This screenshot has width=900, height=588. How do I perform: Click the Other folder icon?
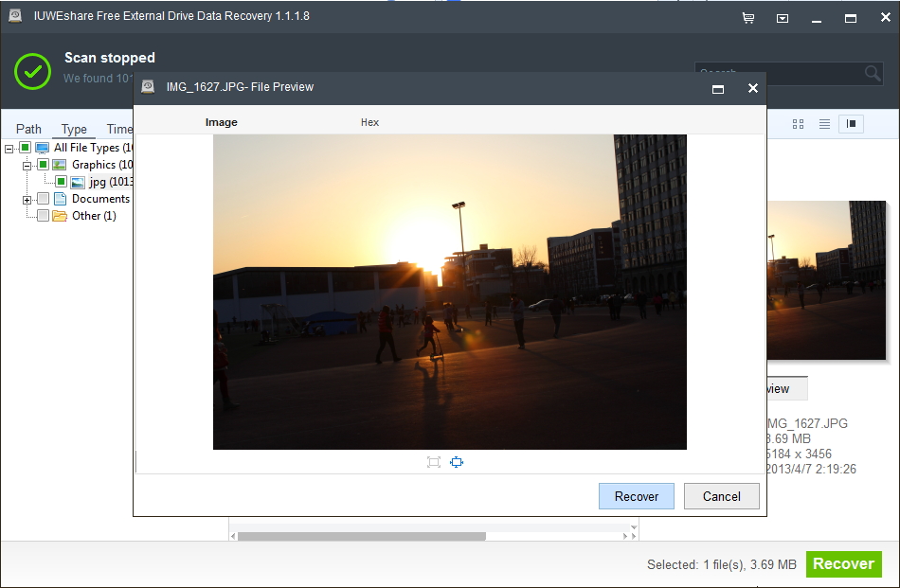coord(60,216)
